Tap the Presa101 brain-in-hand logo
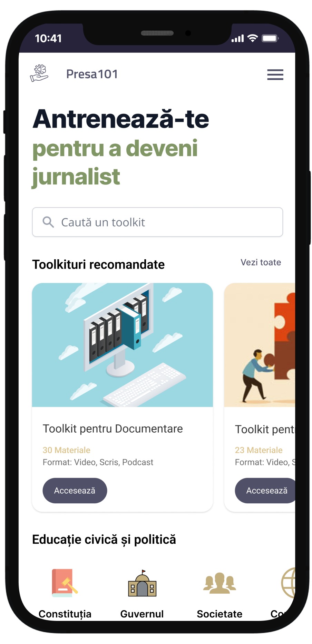Image resolution: width=312 pixels, height=644 pixels. coord(39,73)
